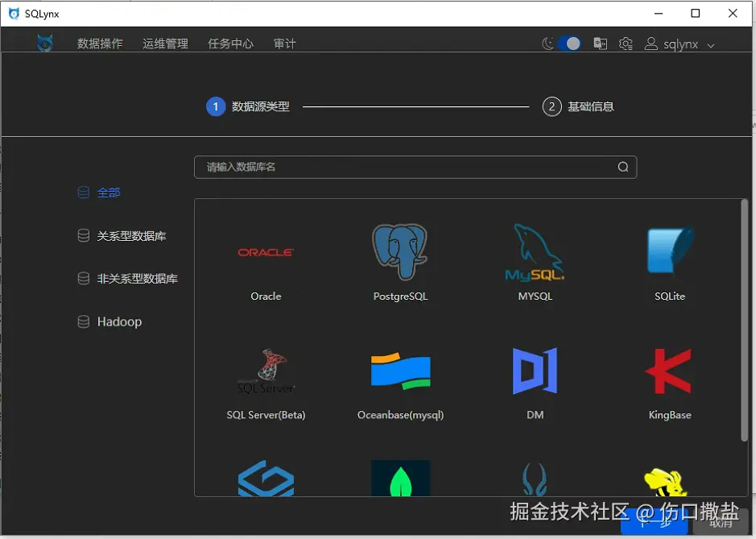Open the settings gear icon
Image resolution: width=756 pixels, height=539 pixels.
point(626,44)
